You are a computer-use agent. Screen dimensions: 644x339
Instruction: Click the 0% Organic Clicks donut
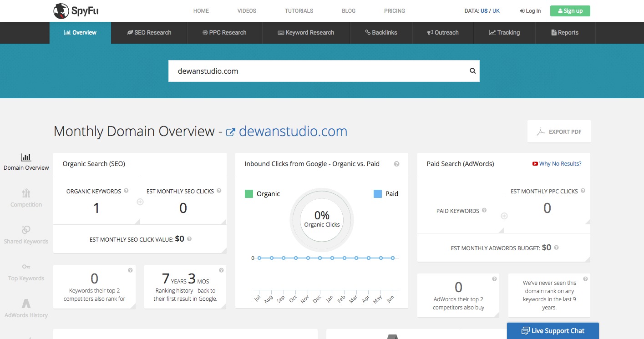[x=322, y=219]
